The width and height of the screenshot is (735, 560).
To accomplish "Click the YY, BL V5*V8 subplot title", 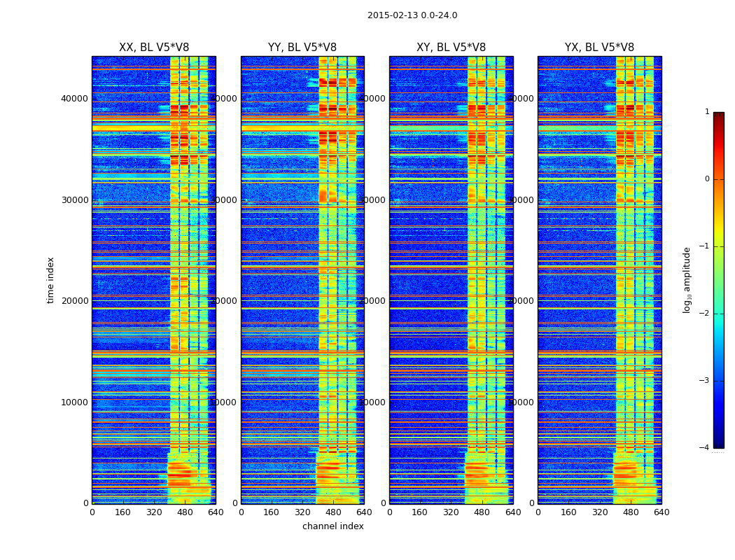I will [x=302, y=48].
